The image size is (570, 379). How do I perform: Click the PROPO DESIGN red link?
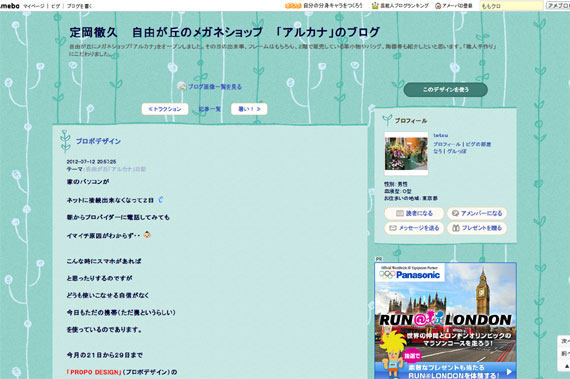(x=94, y=372)
